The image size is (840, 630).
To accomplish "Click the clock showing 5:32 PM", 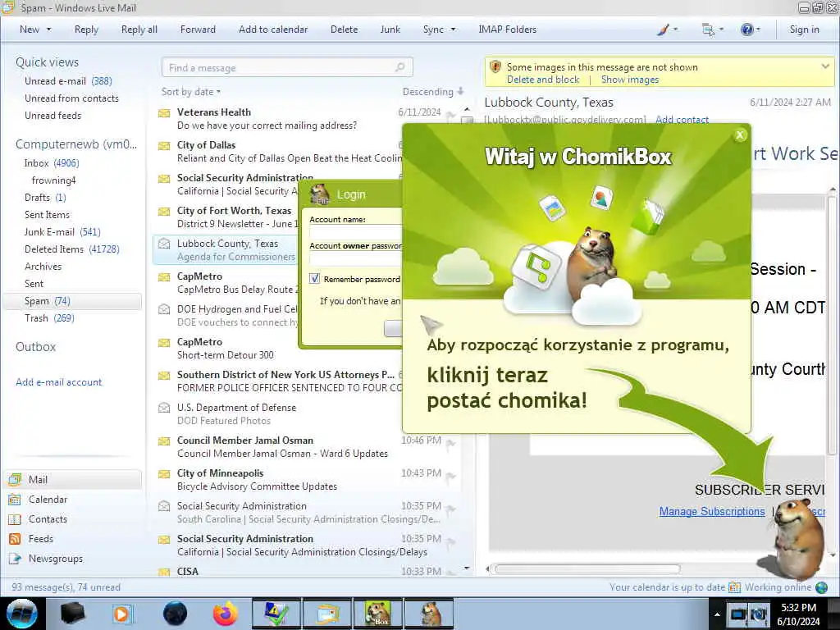I will pyautogui.click(x=798, y=608).
